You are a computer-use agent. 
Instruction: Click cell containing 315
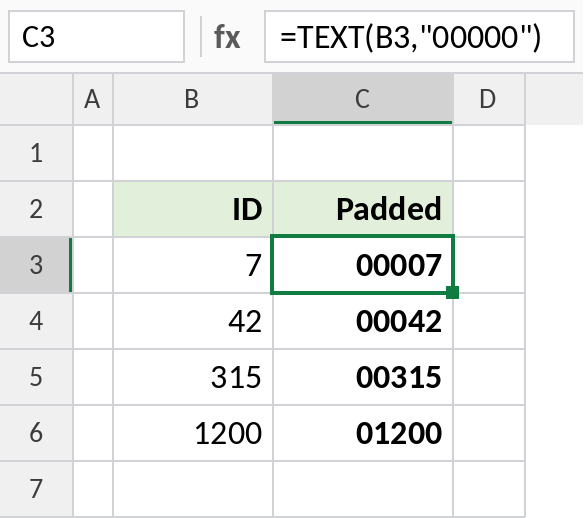coord(193,377)
